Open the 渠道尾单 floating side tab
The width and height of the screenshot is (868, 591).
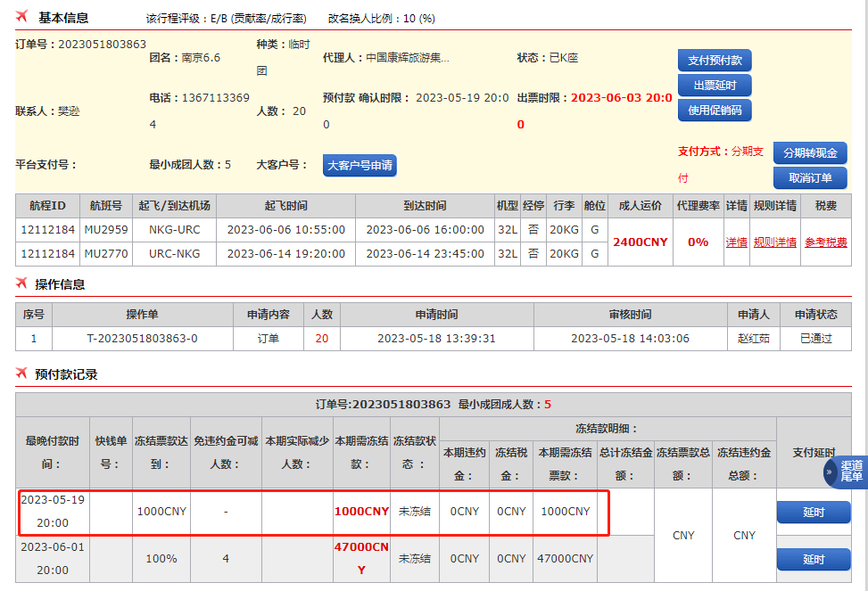tap(852, 472)
